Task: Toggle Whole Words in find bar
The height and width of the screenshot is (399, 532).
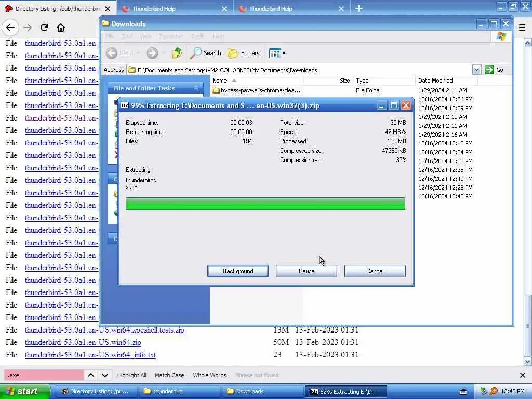Action: point(209,375)
